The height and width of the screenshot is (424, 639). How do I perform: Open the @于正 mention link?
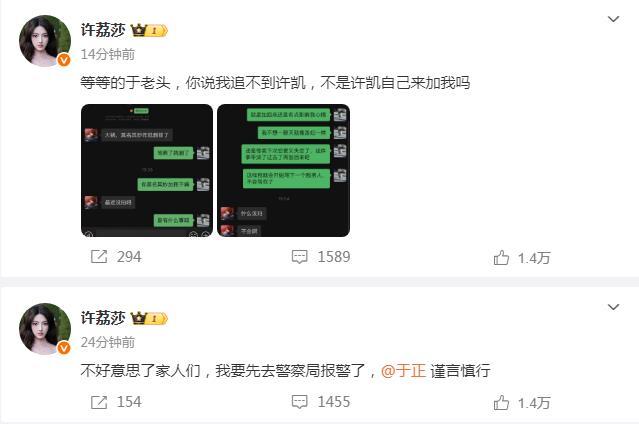point(403,371)
